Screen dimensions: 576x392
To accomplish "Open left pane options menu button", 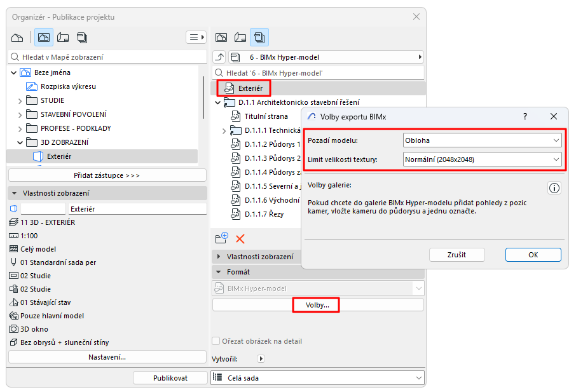I will click(196, 37).
